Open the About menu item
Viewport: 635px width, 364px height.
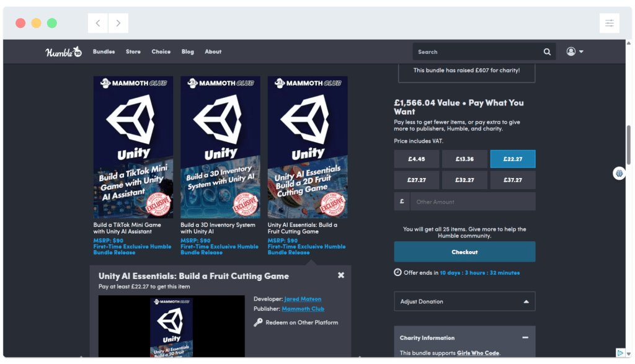[213, 52]
